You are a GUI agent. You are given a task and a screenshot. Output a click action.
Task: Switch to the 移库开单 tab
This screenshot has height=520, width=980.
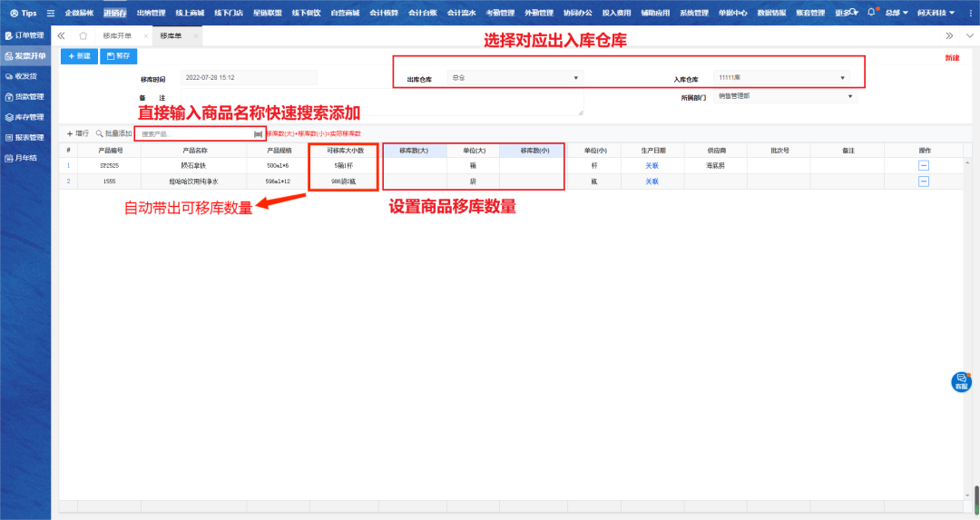pos(118,35)
